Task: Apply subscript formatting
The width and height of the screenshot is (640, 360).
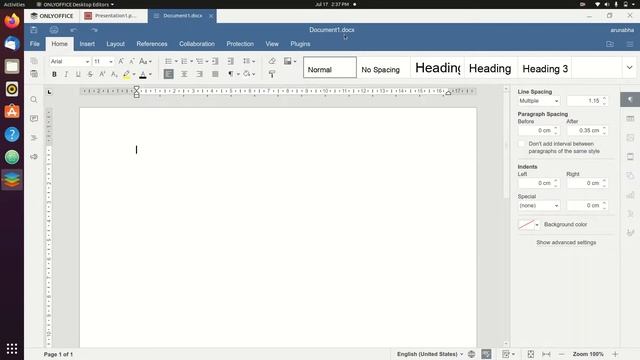Action: pos(114,74)
